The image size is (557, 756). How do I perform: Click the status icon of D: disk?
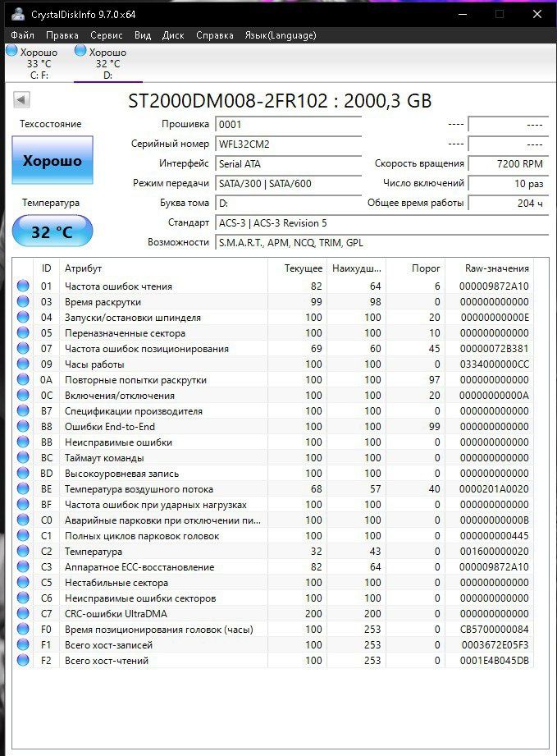pos(80,51)
